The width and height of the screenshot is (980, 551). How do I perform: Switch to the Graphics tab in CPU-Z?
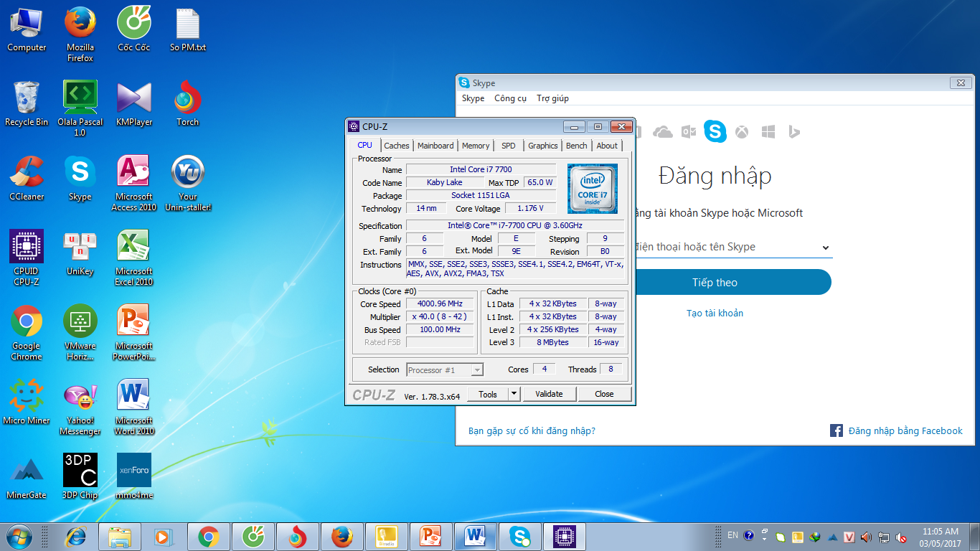click(x=543, y=146)
